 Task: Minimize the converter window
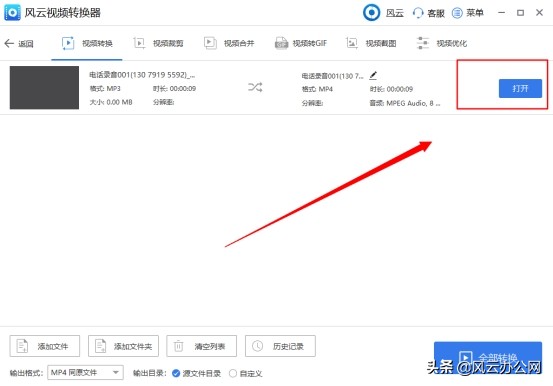[x=501, y=13]
